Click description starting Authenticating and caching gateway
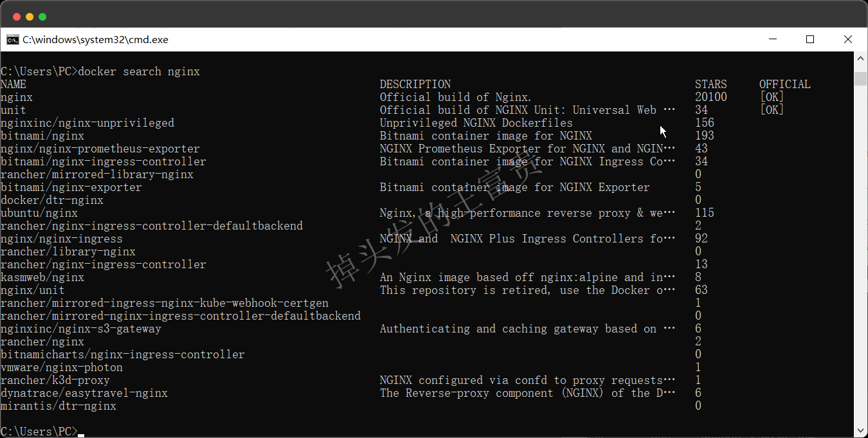This screenshot has height=438, width=868. tap(528, 329)
